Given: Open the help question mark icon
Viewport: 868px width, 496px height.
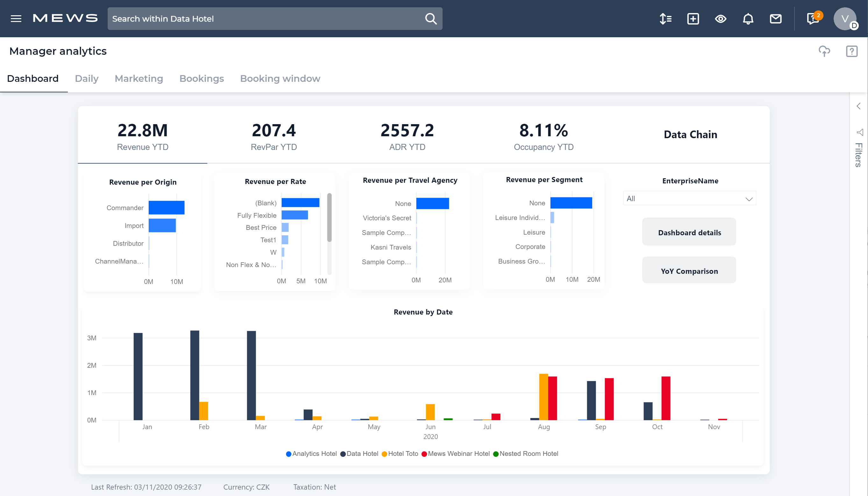Looking at the screenshot, I should tap(852, 51).
